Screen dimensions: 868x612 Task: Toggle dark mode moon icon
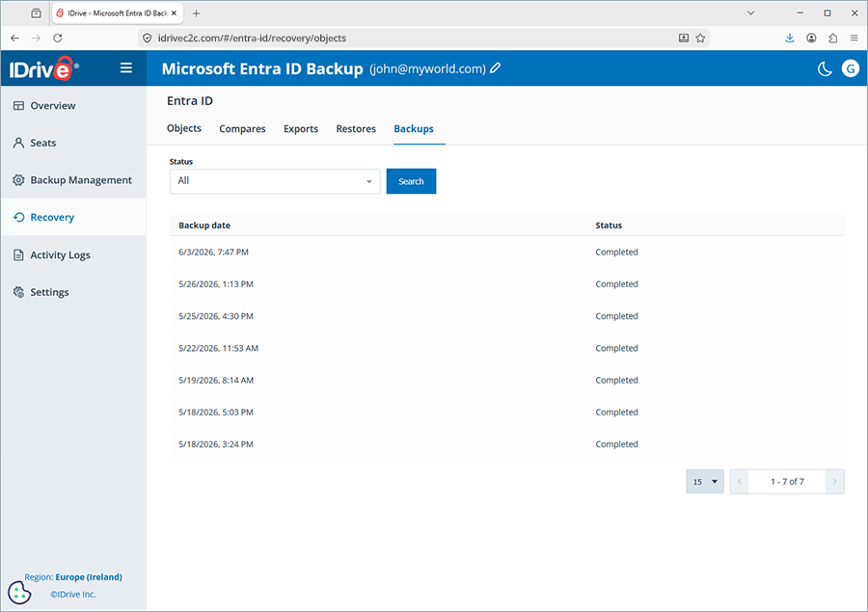(x=825, y=68)
